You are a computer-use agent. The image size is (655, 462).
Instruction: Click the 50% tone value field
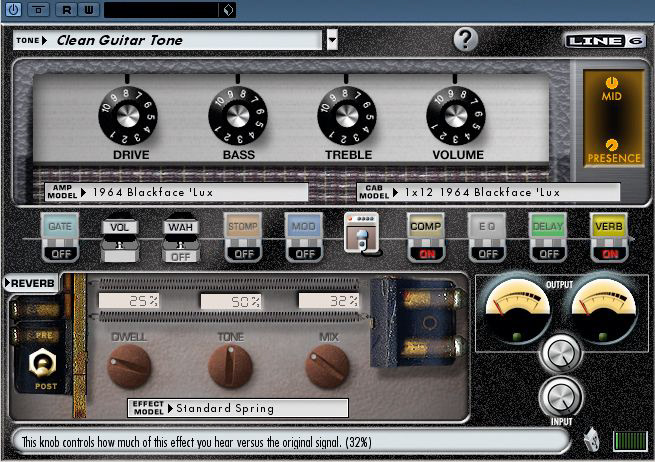tap(231, 301)
